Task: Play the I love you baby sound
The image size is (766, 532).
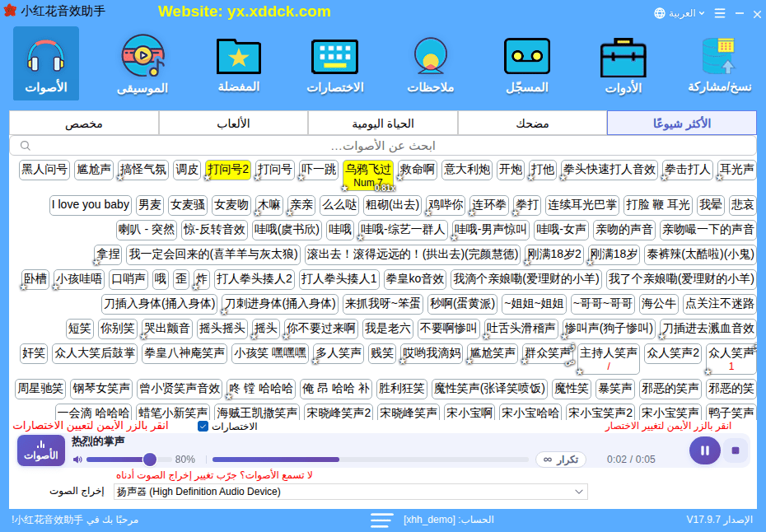Action: tap(91, 205)
